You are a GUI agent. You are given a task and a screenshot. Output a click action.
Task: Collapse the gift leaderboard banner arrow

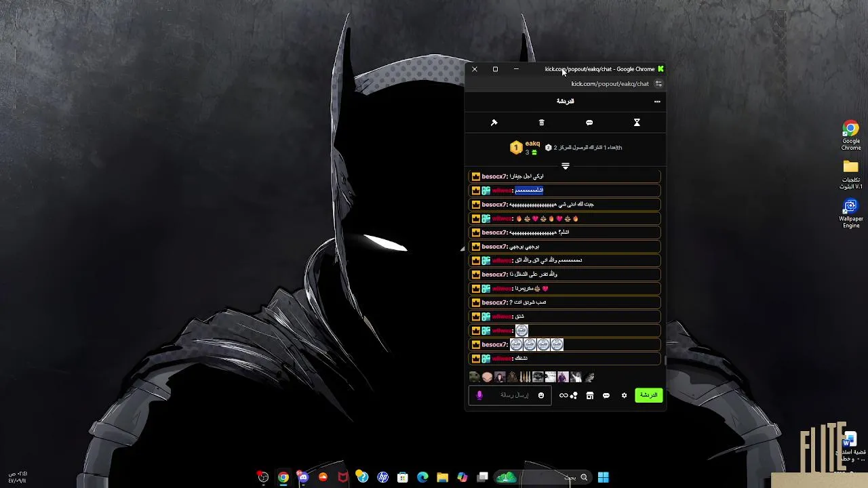coord(565,166)
